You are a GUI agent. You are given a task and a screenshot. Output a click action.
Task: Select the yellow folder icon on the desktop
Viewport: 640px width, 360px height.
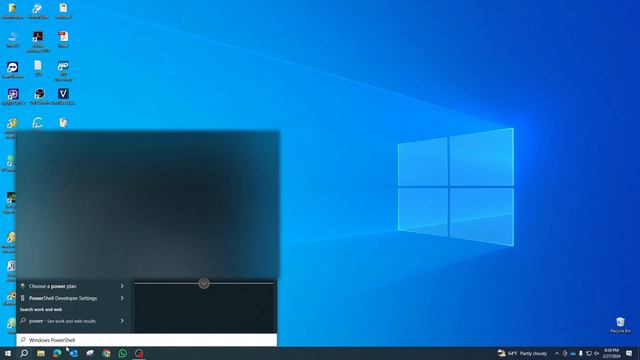tap(12, 11)
